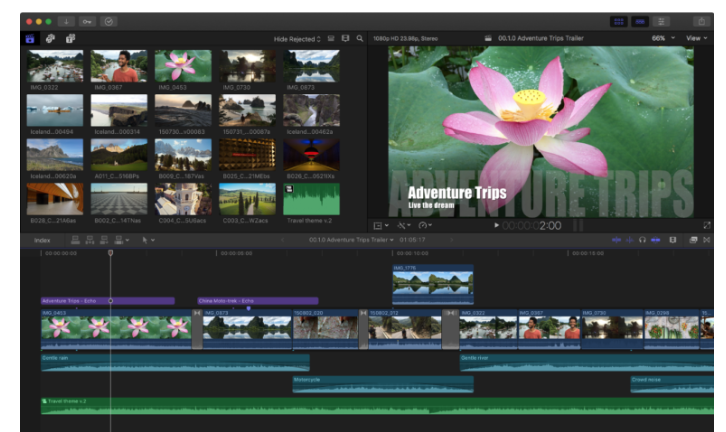The height and width of the screenshot is (432, 726).
Task: Open the Libraries sidebar icon
Action: (28, 38)
